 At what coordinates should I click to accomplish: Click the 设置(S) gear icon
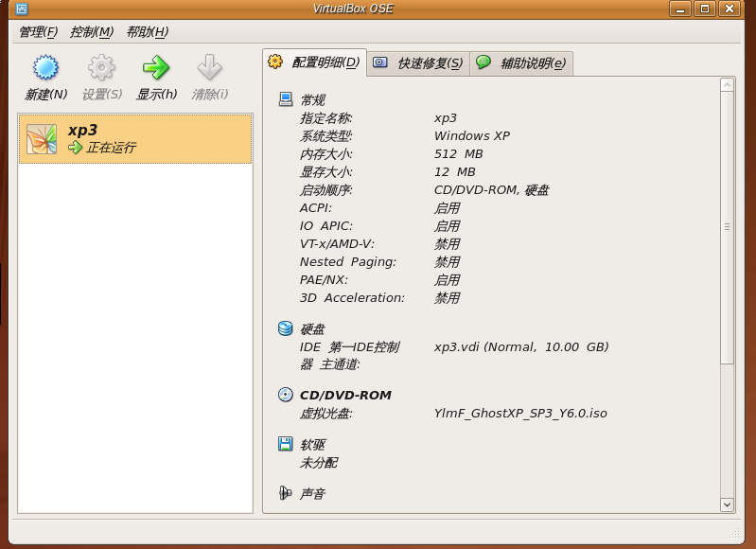pos(101,67)
